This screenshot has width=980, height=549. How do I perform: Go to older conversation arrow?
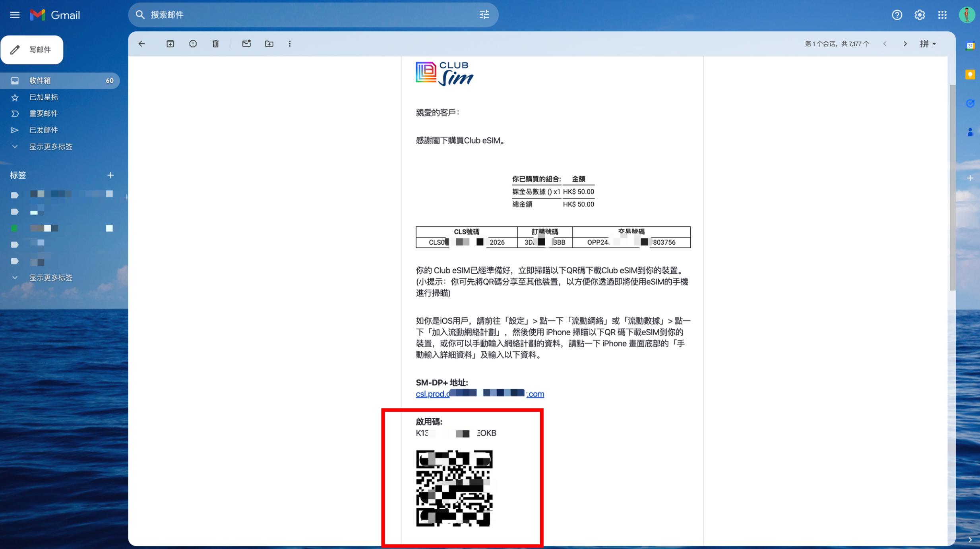tap(905, 44)
